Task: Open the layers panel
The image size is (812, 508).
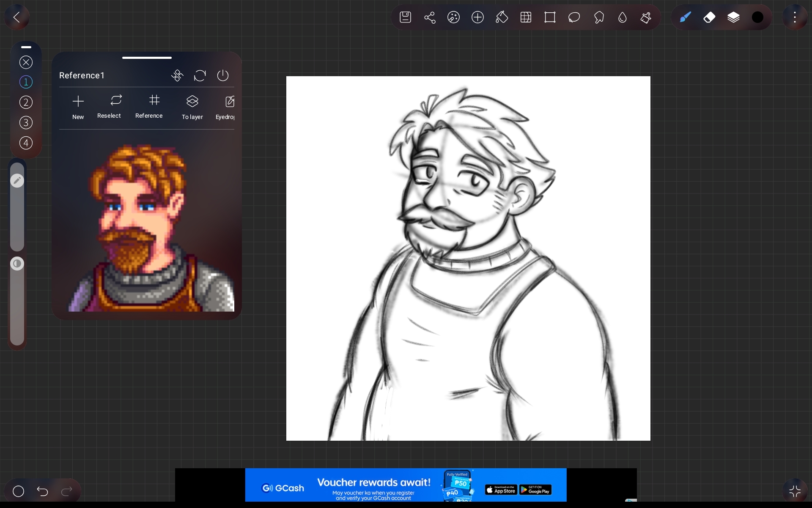Action: tap(733, 17)
